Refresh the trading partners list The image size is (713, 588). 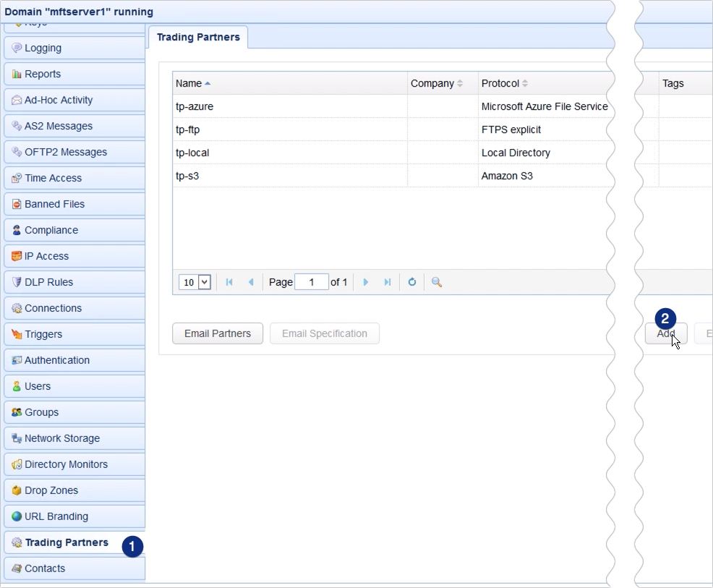click(411, 281)
